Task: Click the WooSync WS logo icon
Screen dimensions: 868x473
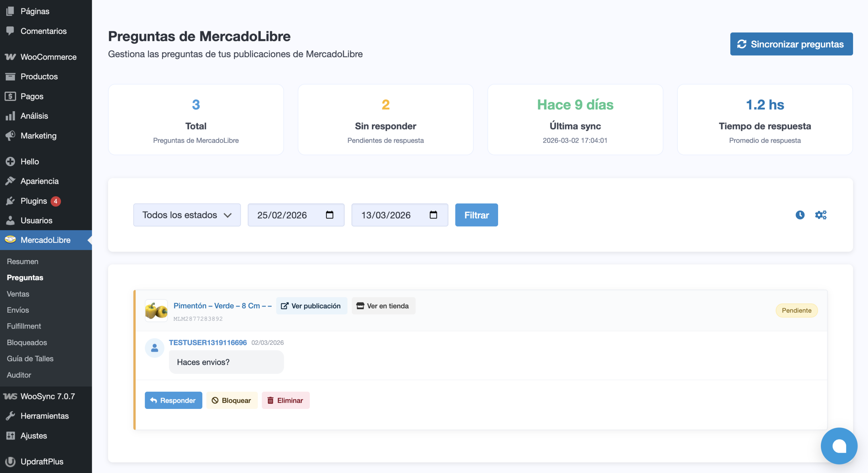Action: point(10,396)
